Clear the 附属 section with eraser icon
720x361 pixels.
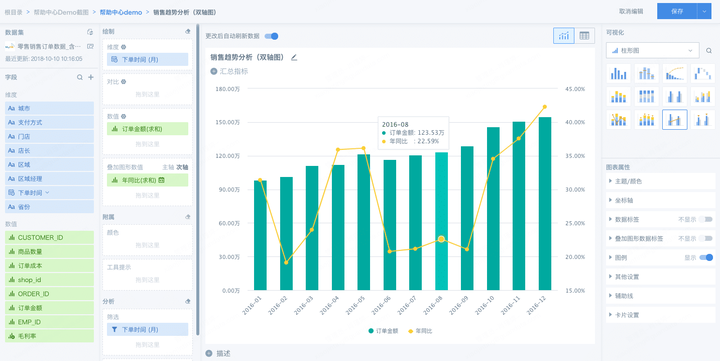tap(187, 216)
